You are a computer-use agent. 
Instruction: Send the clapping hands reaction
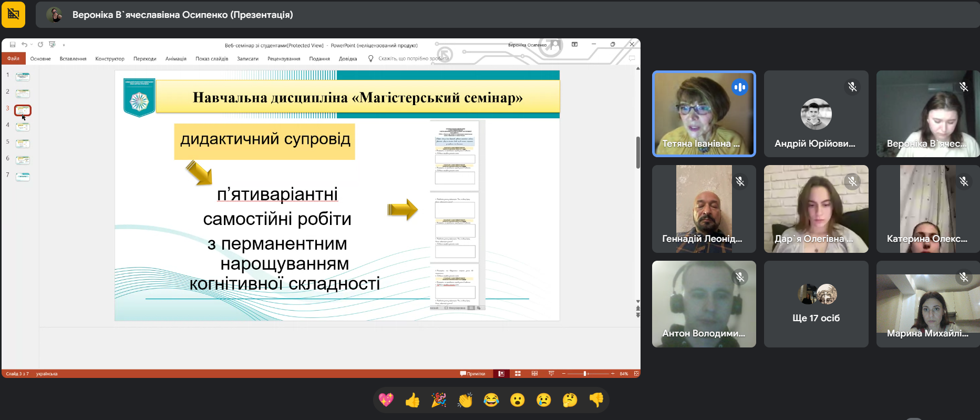coord(465,401)
